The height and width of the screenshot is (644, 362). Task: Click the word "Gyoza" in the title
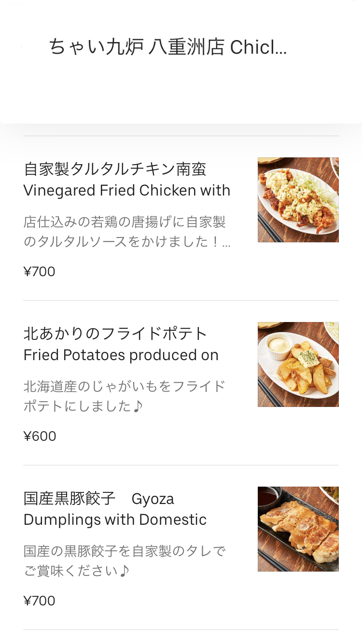pyautogui.click(x=153, y=499)
